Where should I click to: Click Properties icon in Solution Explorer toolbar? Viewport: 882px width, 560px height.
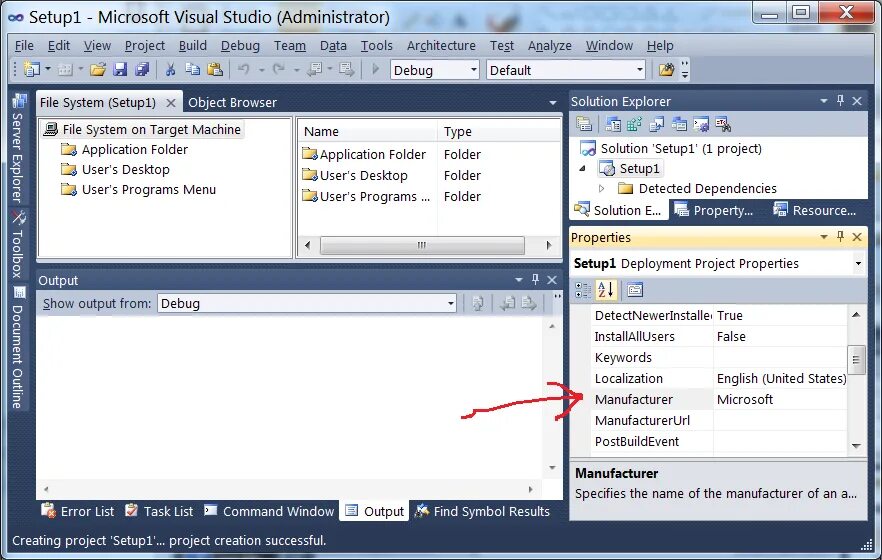[584, 124]
